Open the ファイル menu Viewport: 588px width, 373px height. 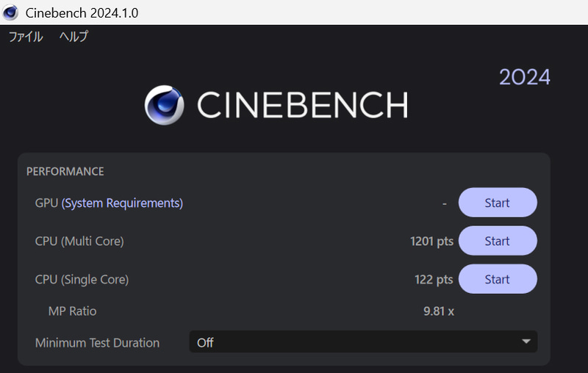(26, 37)
